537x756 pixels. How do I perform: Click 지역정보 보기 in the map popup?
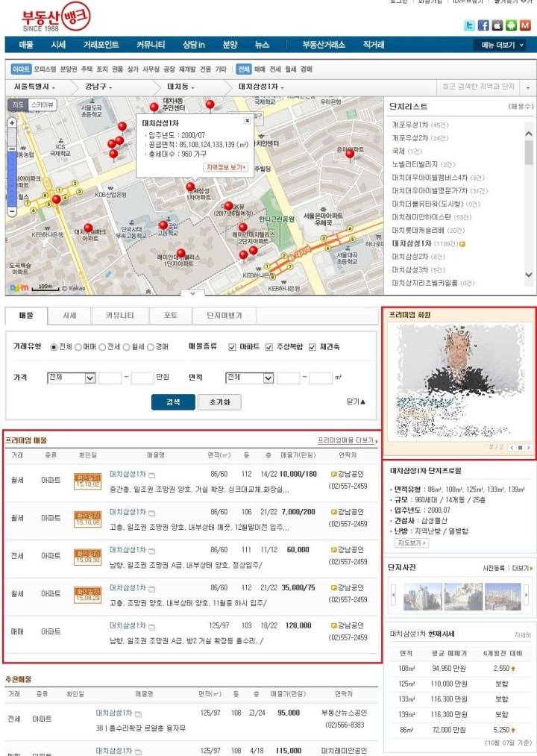pos(226,167)
